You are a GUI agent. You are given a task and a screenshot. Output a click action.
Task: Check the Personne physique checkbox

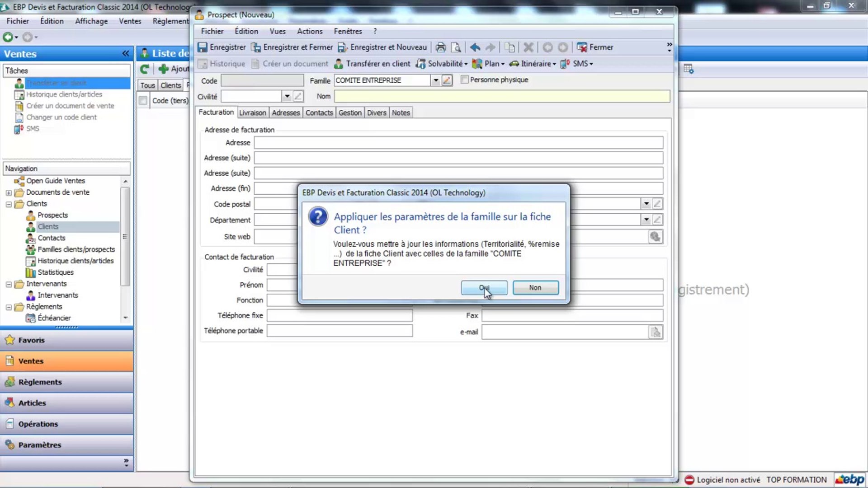[x=464, y=80]
